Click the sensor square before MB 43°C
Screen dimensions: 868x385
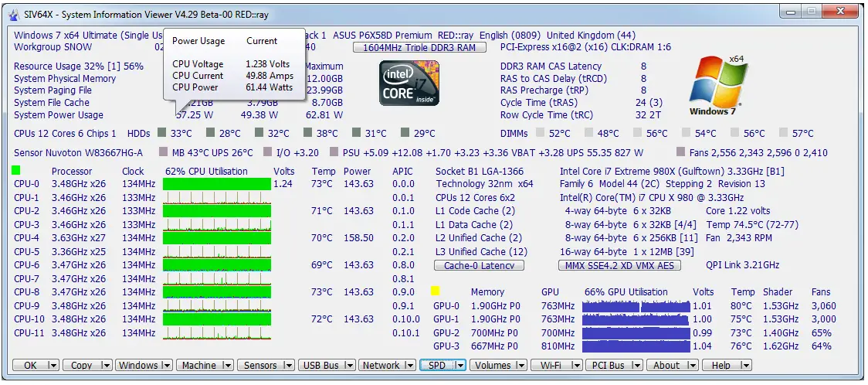click(x=163, y=152)
